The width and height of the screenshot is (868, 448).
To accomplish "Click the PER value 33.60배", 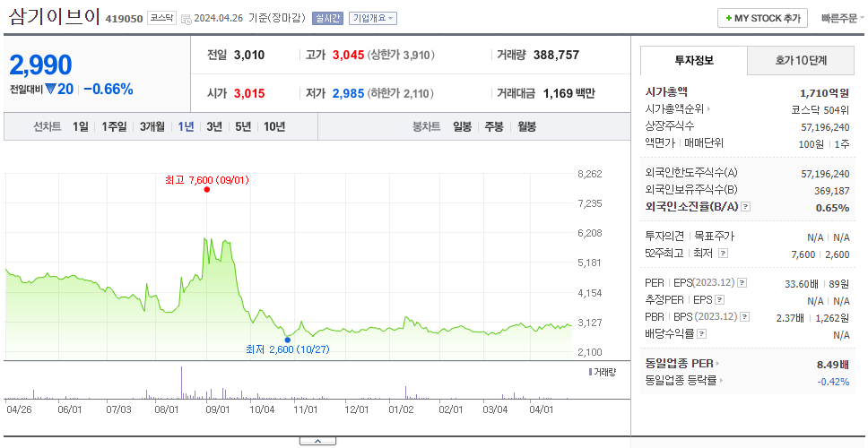I will tap(801, 284).
